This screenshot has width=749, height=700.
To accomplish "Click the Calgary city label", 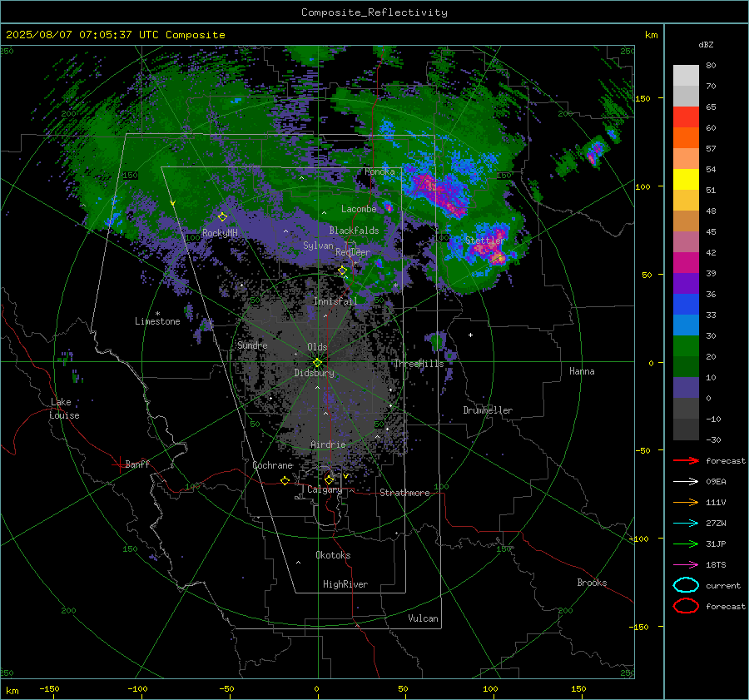I will (325, 489).
